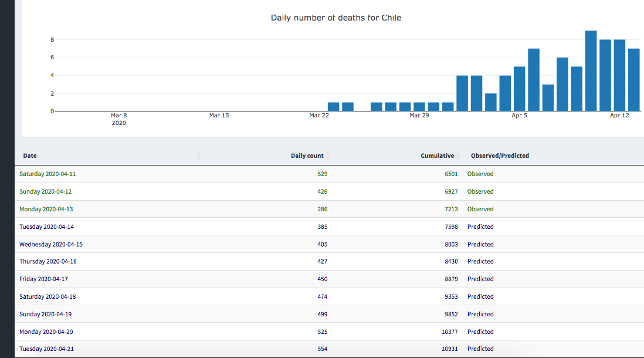Click sort arrows beside Cumulative header

click(x=458, y=156)
